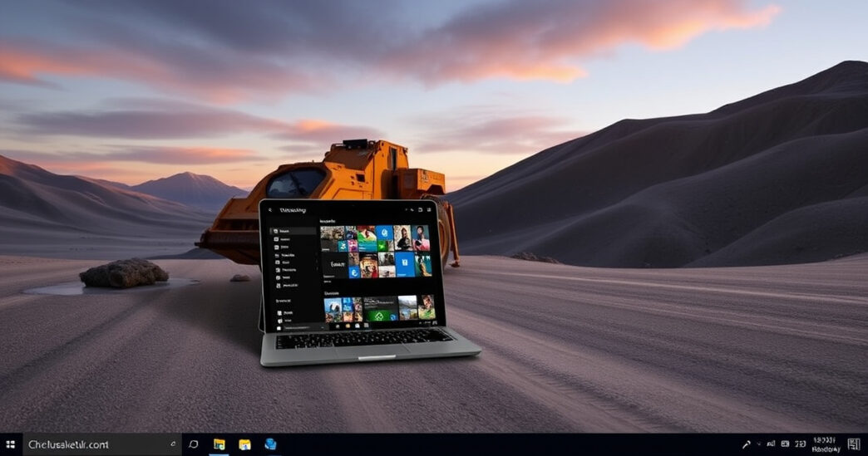
Task: Open the Windows Start menu
Action: [x=11, y=444]
